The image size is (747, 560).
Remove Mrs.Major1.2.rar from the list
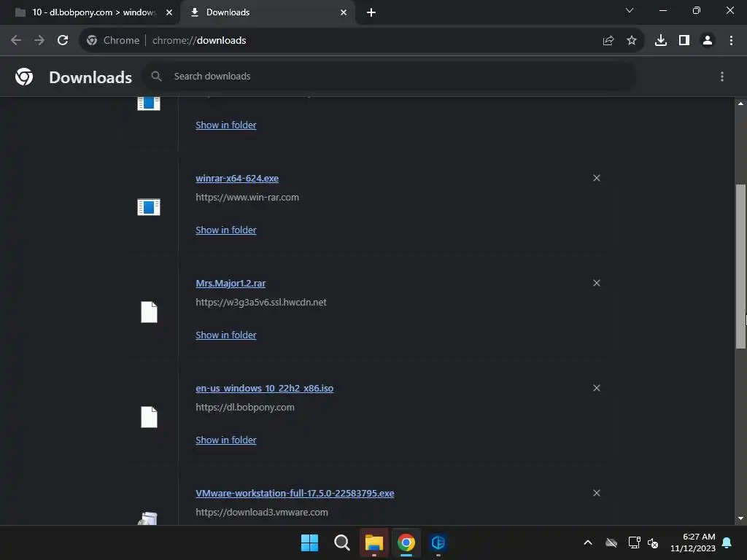[x=597, y=283]
